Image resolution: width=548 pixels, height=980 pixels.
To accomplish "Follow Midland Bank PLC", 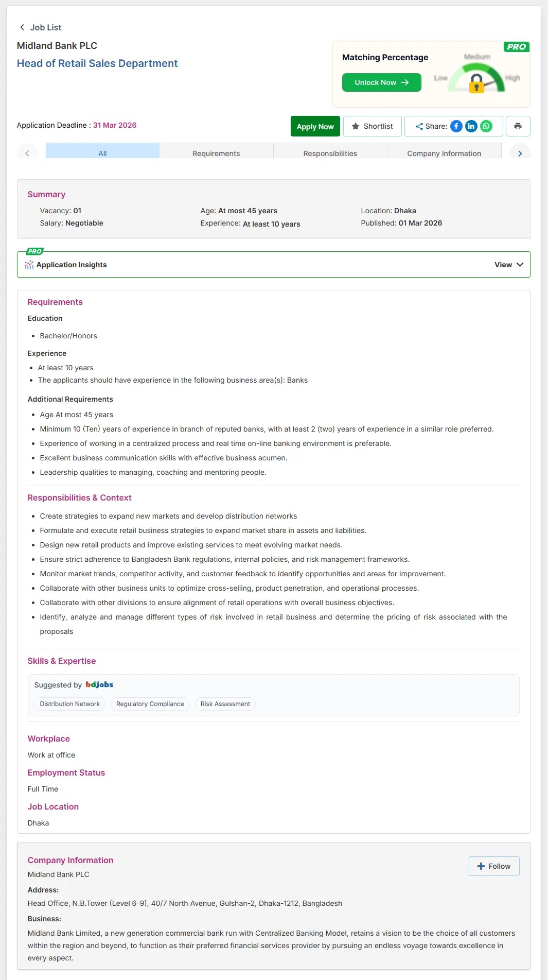I will [x=493, y=866].
